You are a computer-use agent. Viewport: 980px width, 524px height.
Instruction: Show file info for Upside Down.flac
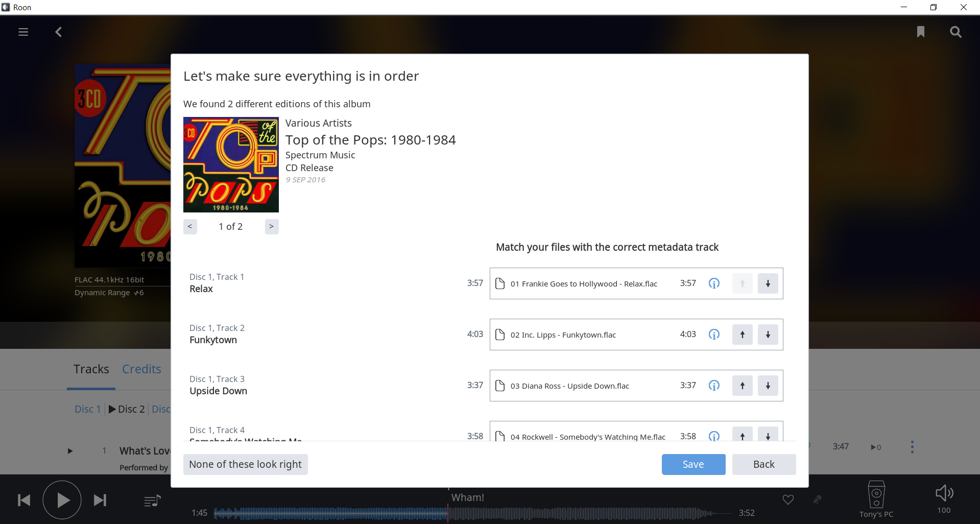[x=714, y=386]
